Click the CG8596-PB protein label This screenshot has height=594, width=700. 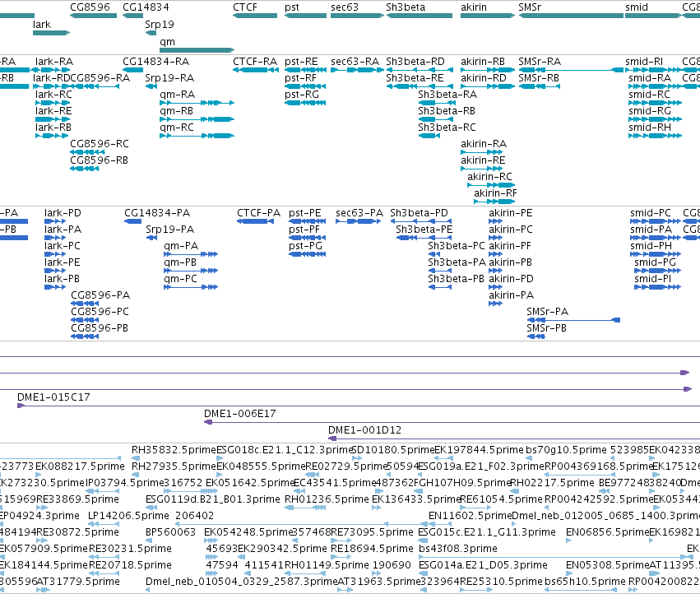100,327
